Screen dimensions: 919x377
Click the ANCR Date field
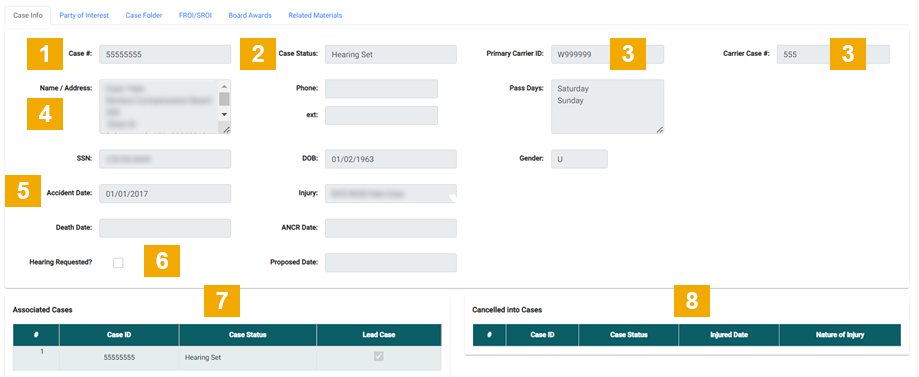tap(390, 228)
